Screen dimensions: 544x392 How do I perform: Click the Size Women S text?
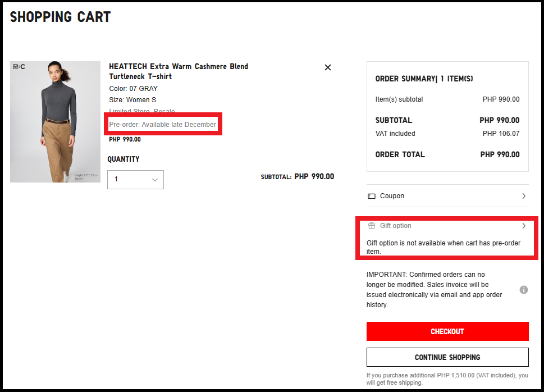(x=132, y=100)
